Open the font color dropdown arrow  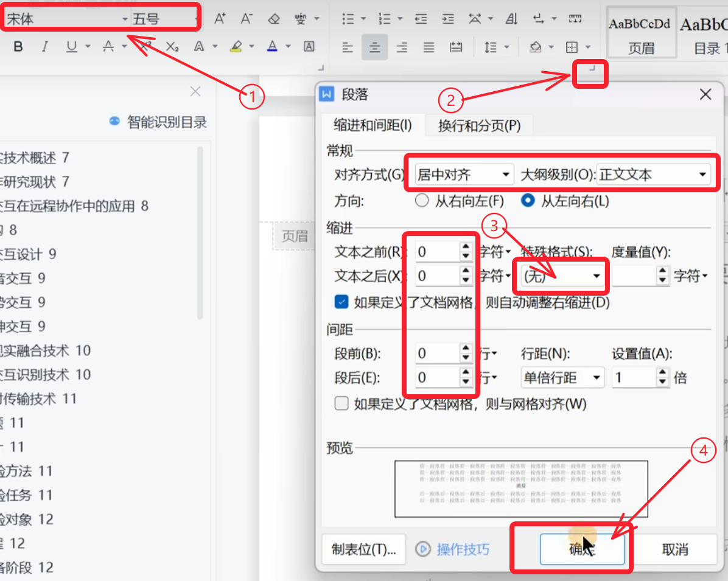tap(288, 46)
